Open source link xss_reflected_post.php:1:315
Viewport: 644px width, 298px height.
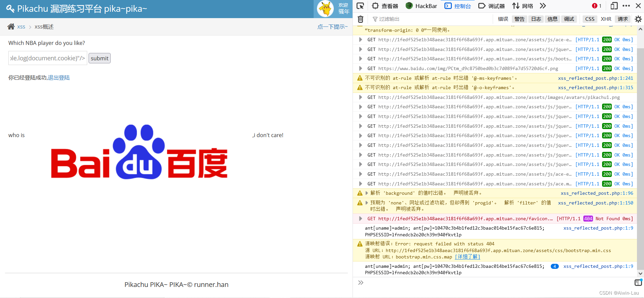[x=595, y=87]
